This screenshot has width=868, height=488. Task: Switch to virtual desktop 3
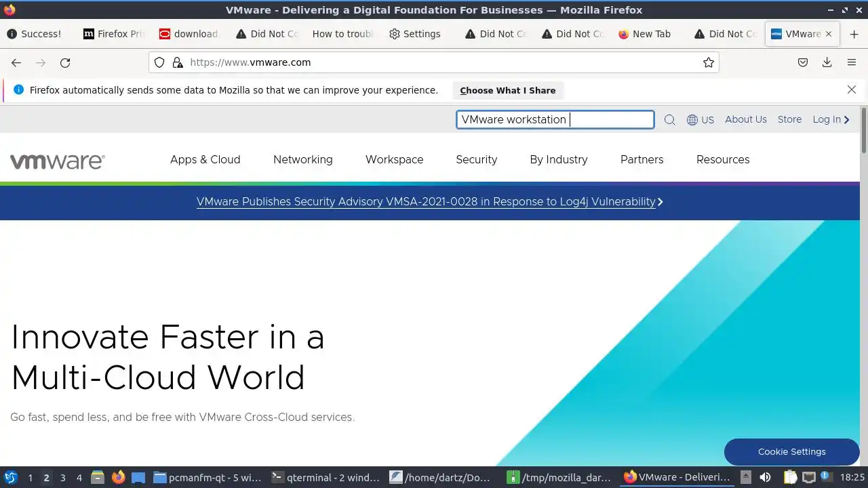(62, 477)
